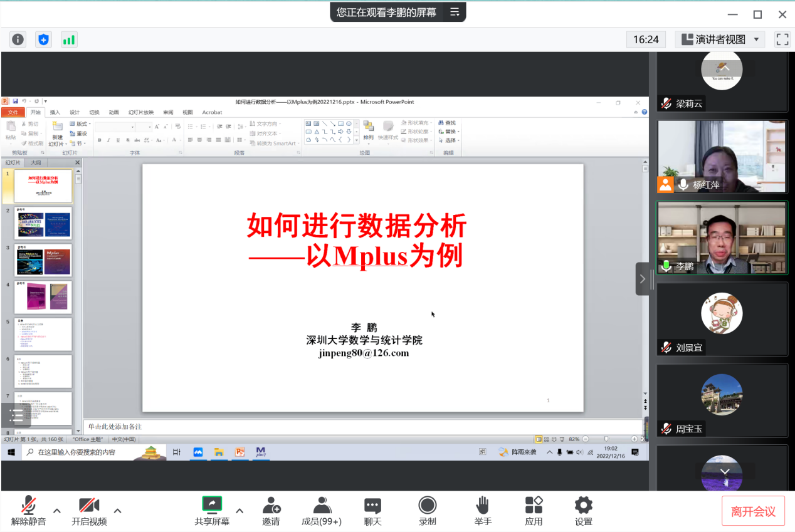Screen dimensions: 795x532
Task: Select slide 5 thumbnail in PowerPoint
Action: point(43,334)
